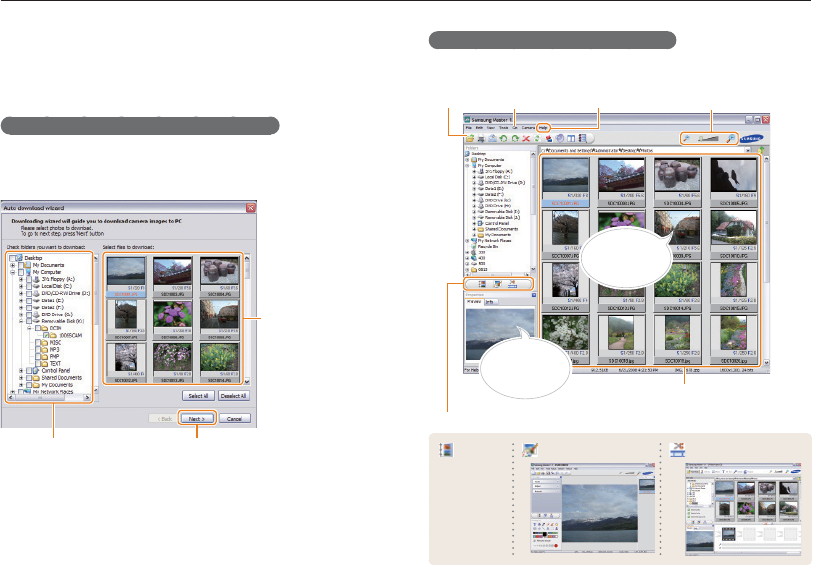Close the Auto download wizard window
The width and height of the screenshot is (814, 566).
tap(250, 208)
